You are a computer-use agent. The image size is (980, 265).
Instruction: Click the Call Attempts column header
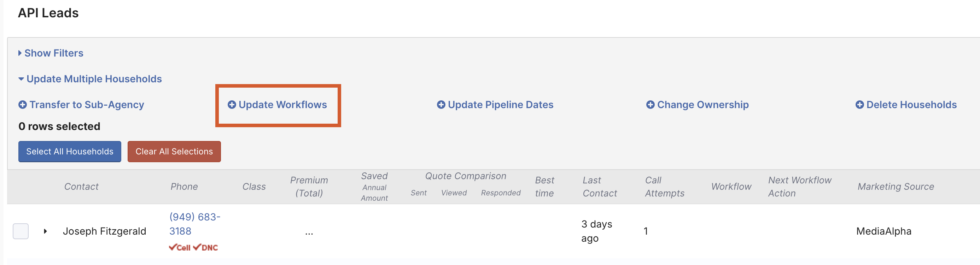[665, 187]
